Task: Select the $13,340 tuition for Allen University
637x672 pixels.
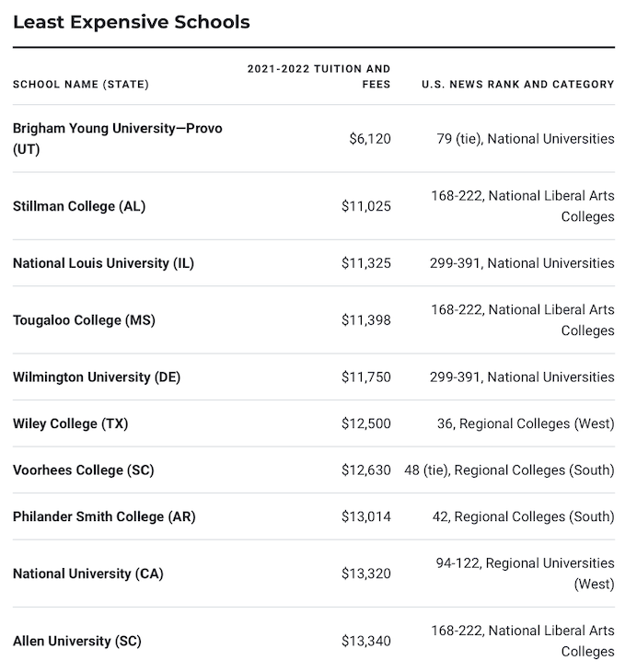Action: tap(366, 641)
